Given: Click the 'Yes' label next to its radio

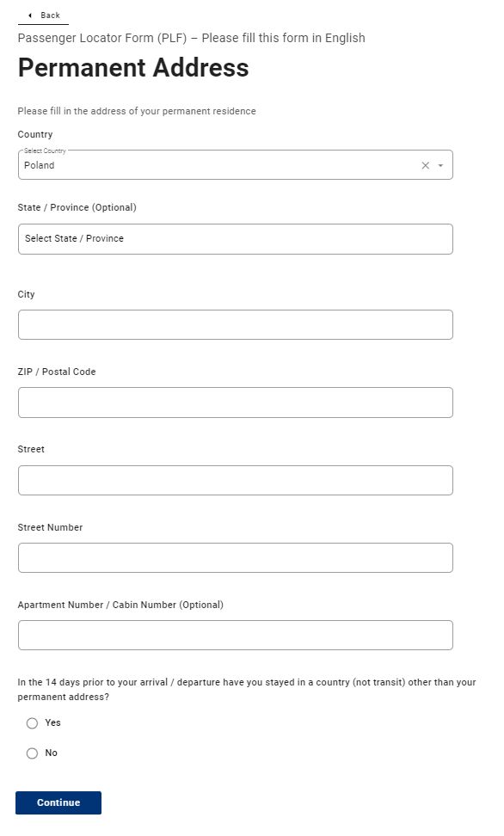Looking at the screenshot, I should click(52, 723).
